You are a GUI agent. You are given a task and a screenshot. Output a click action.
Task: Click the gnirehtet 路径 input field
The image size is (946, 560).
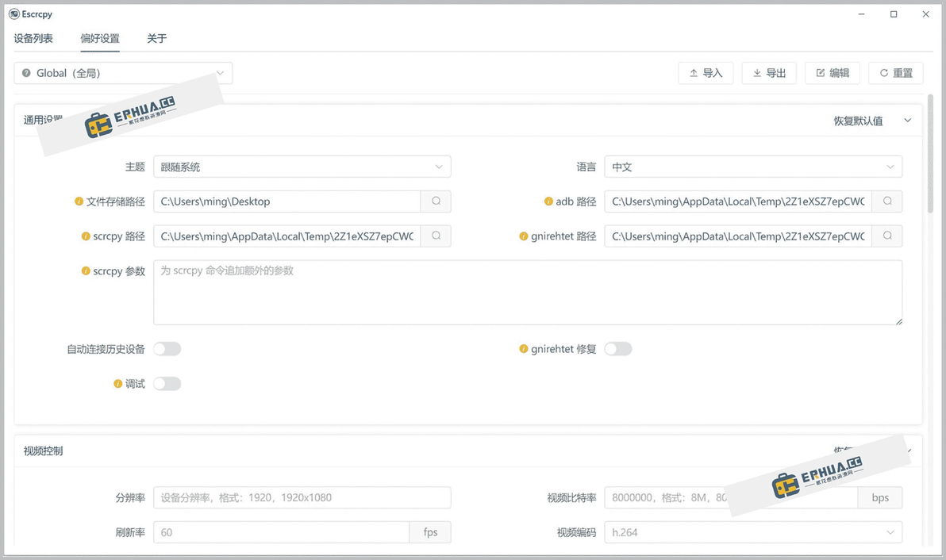point(738,236)
